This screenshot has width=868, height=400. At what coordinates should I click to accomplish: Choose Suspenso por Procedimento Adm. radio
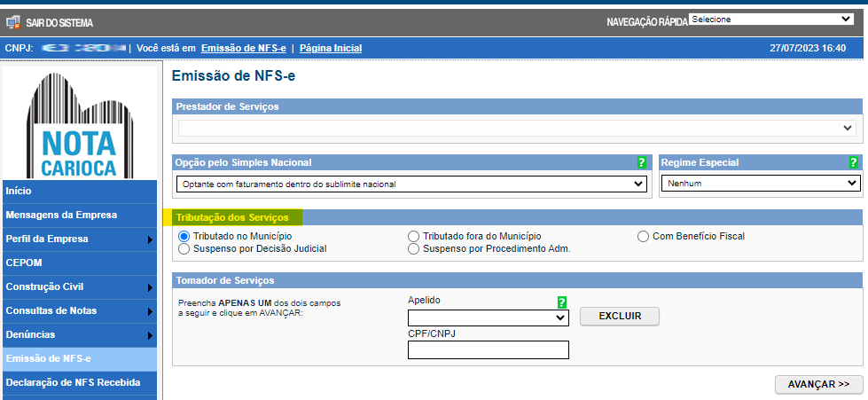(413, 249)
